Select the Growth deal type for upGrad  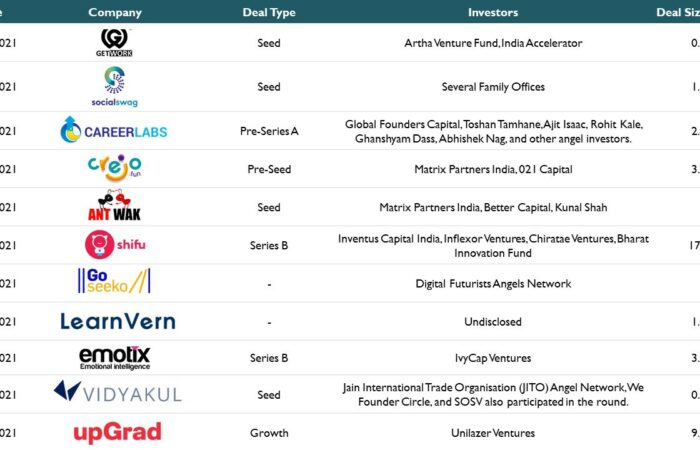269,433
